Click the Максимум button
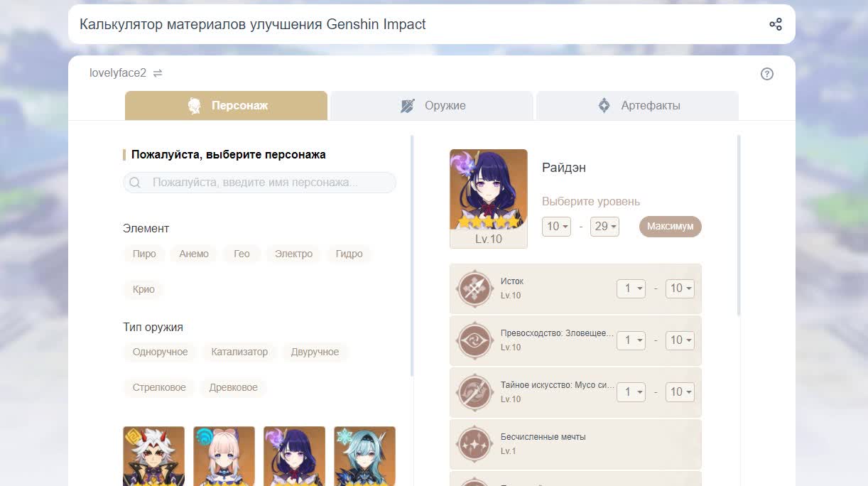This screenshot has height=486, width=868. pos(671,227)
